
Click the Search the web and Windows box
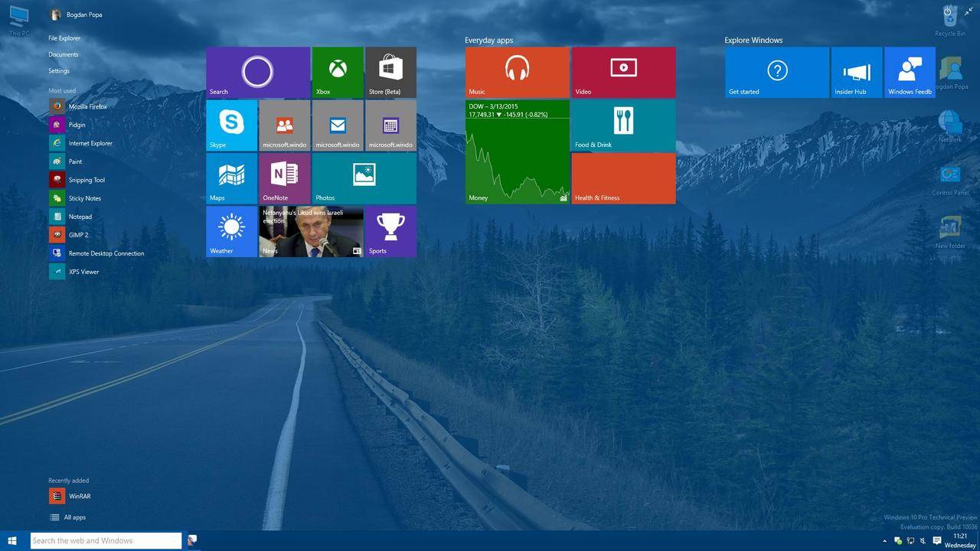106,540
